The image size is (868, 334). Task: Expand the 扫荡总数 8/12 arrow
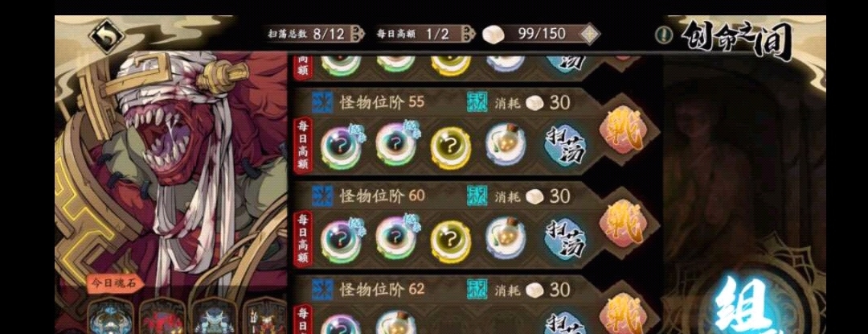click(358, 34)
